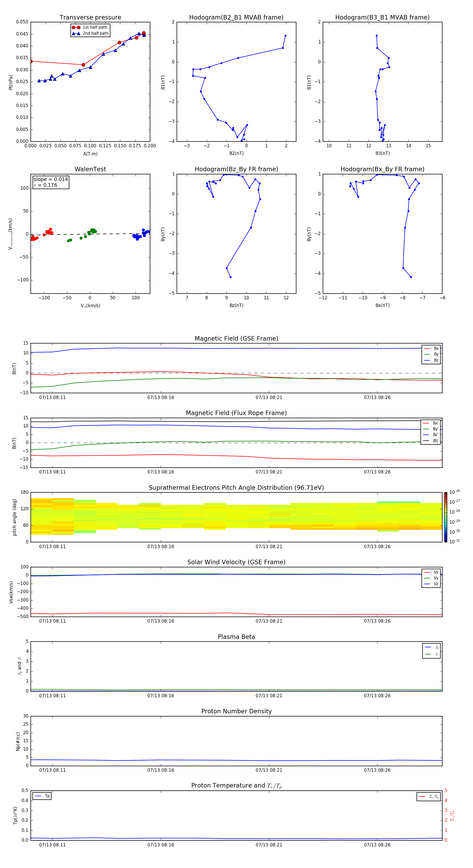Select the "Suprathermal Electrons Pitch Angle Distribution" title

point(236,488)
